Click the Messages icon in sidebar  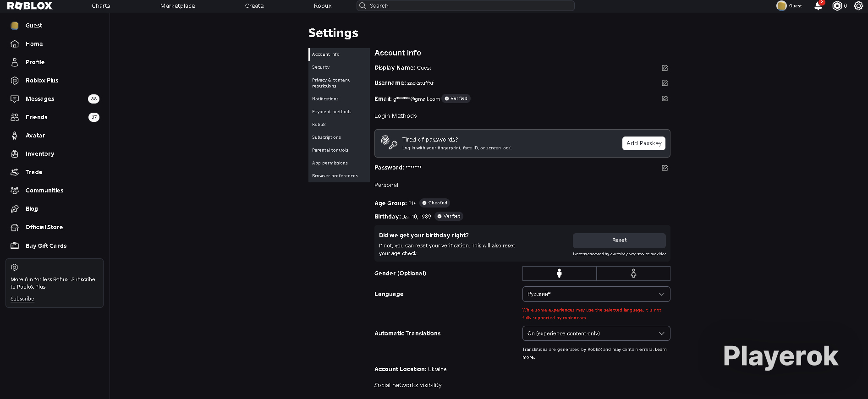pyautogui.click(x=15, y=99)
